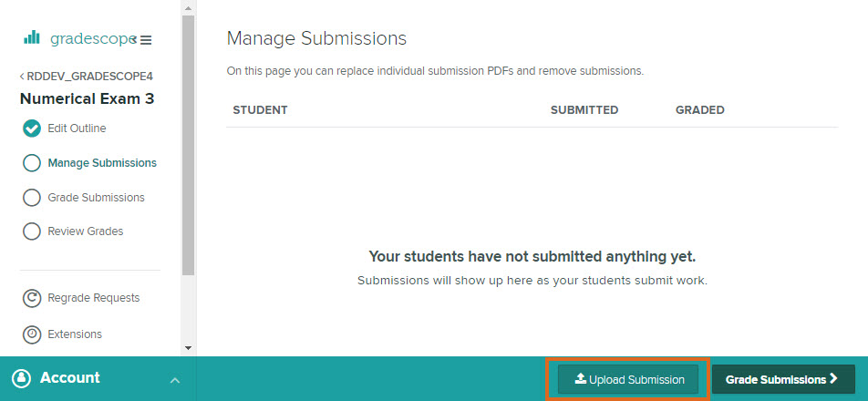
Task: Open the Edit Outline menu item
Action: (77, 129)
